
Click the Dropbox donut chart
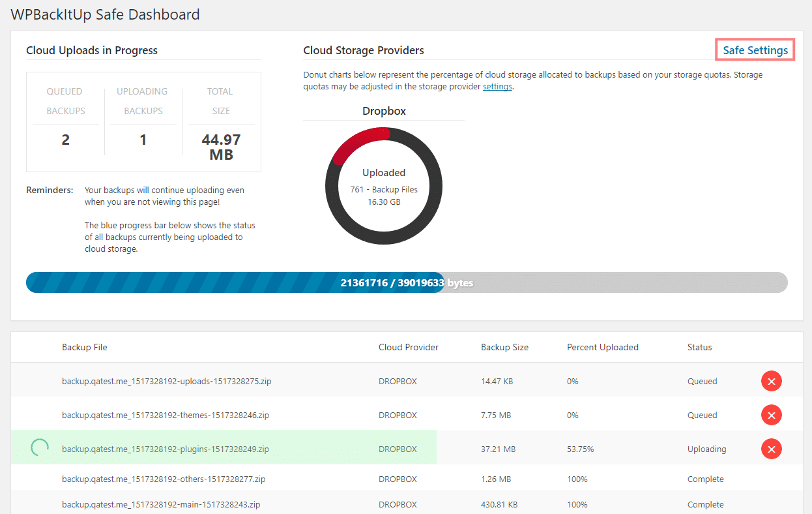pyautogui.click(x=384, y=186)
